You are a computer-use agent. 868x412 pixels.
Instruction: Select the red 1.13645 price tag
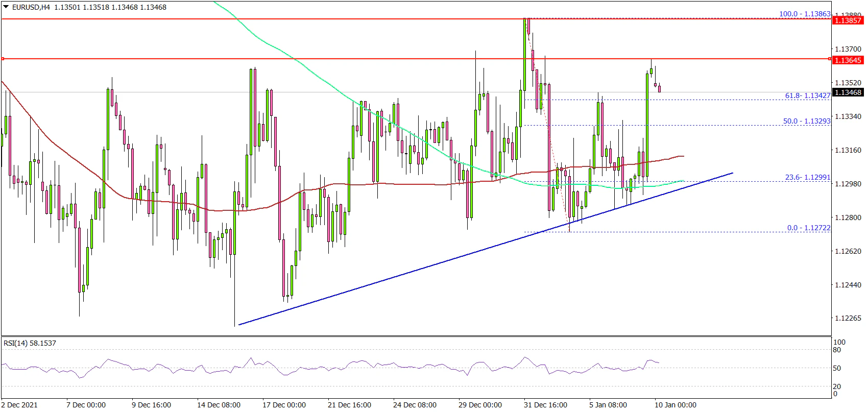tap(847, 60)
